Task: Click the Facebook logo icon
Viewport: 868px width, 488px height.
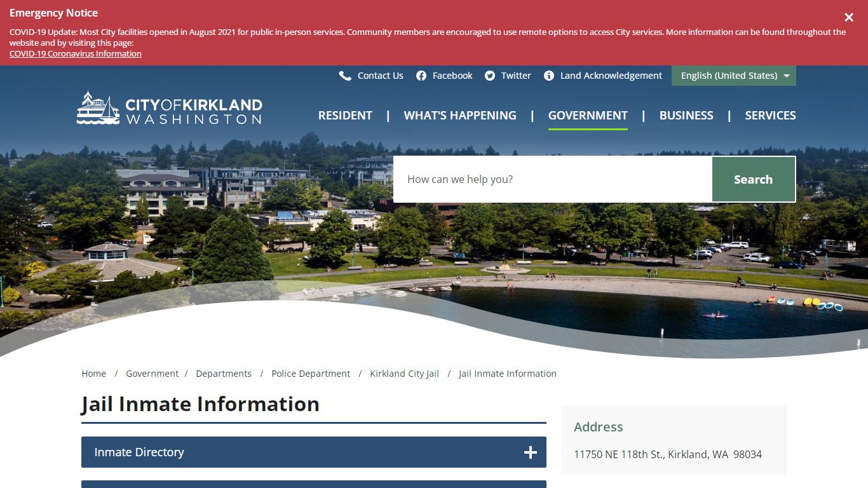Action: [421, 76]
